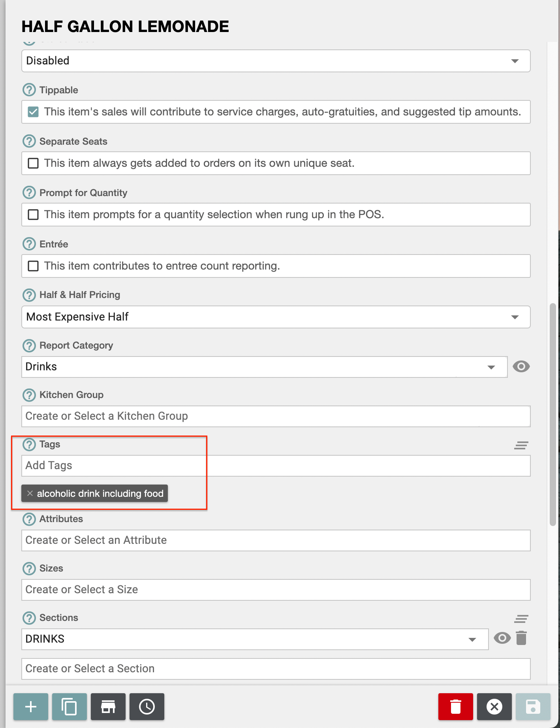Screen dimensions: 560x728
Task: Click the red delete trash button
Action: click(x=455, y=706)
